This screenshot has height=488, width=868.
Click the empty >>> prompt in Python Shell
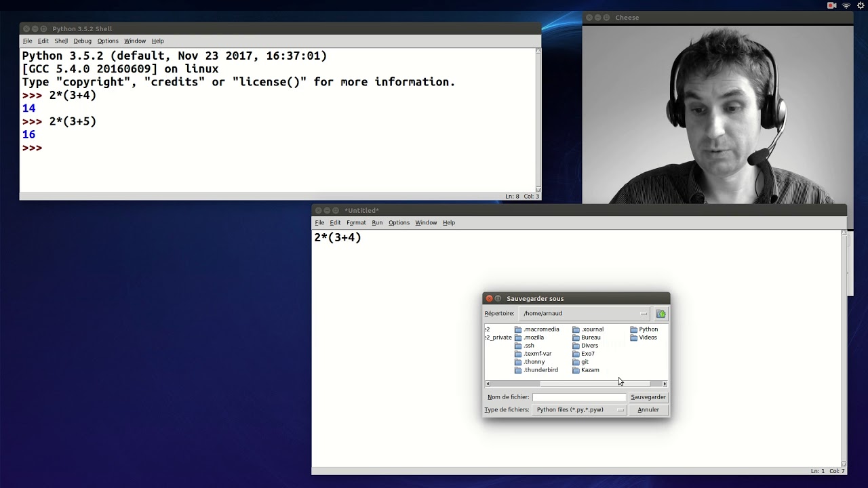click(x=32, y=148)
